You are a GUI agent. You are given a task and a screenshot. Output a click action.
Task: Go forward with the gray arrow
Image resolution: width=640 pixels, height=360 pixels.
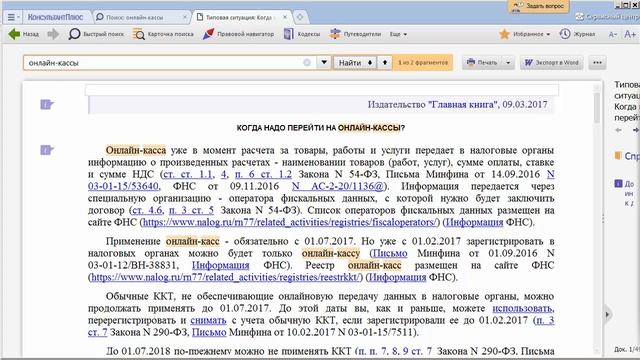(x=53, y=34)
